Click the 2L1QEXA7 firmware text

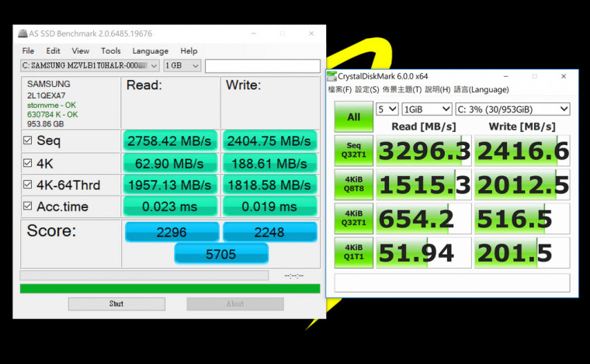pos(46,95)
